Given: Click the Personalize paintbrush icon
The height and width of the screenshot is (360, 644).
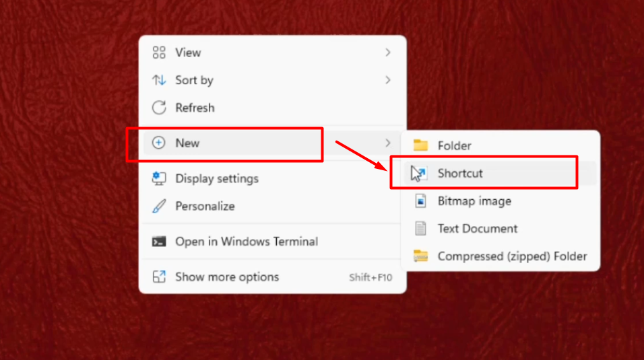Looking at the screenshot, I should click(x=159, y=206).
